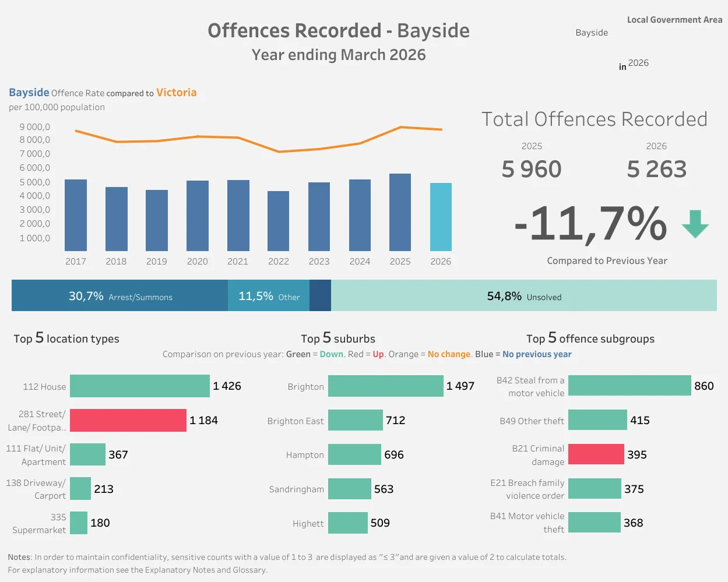Screen dimensions: 728x582
Task: Select the E21 Breach family violence order bar
Action: 595,489
